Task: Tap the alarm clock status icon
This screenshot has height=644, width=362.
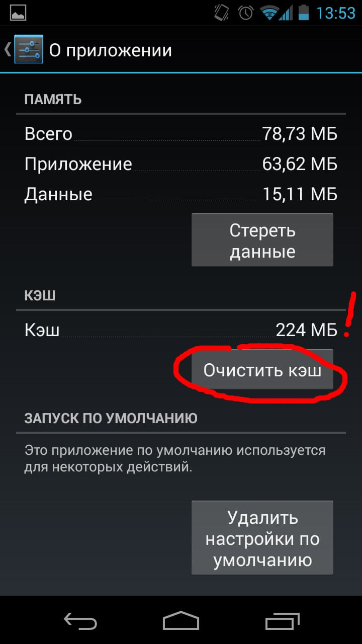Action: 245,13
